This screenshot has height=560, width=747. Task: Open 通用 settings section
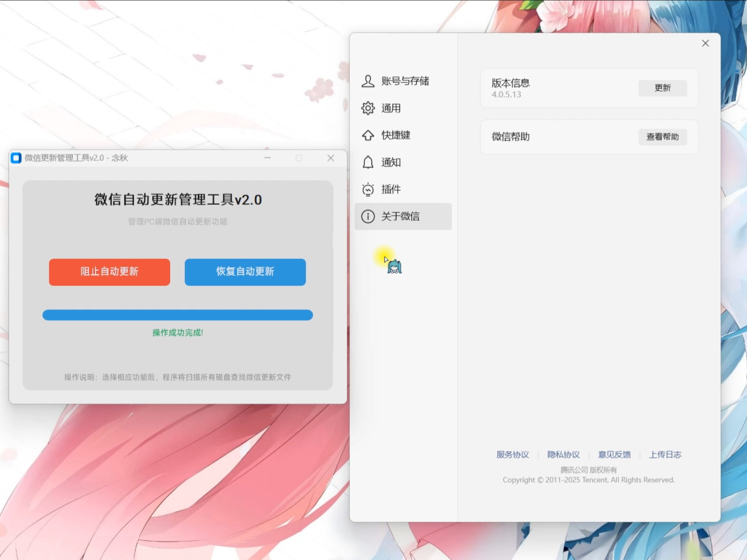tap(403, 108)
